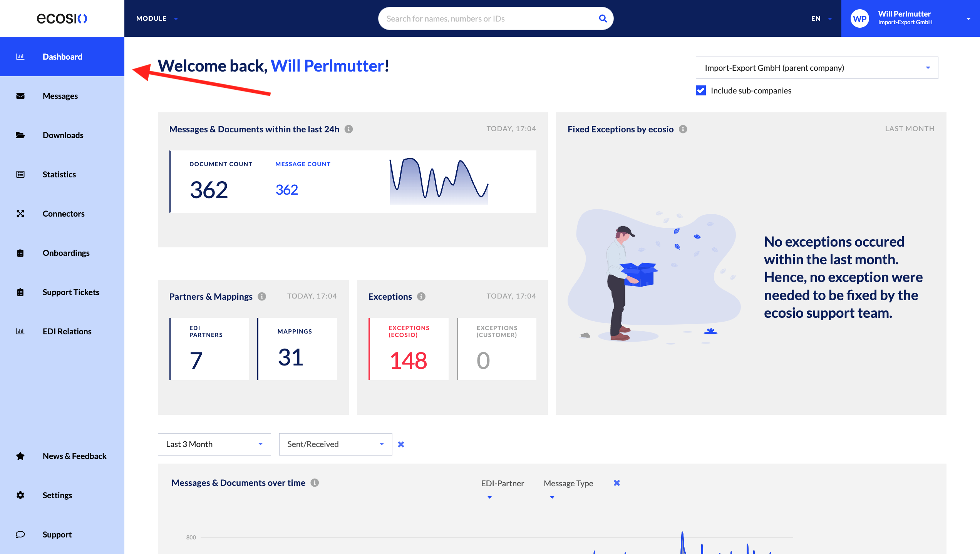Open info icon beside Partners & Mappings
This screenshot has width=980, height=554.
(262, 297)
